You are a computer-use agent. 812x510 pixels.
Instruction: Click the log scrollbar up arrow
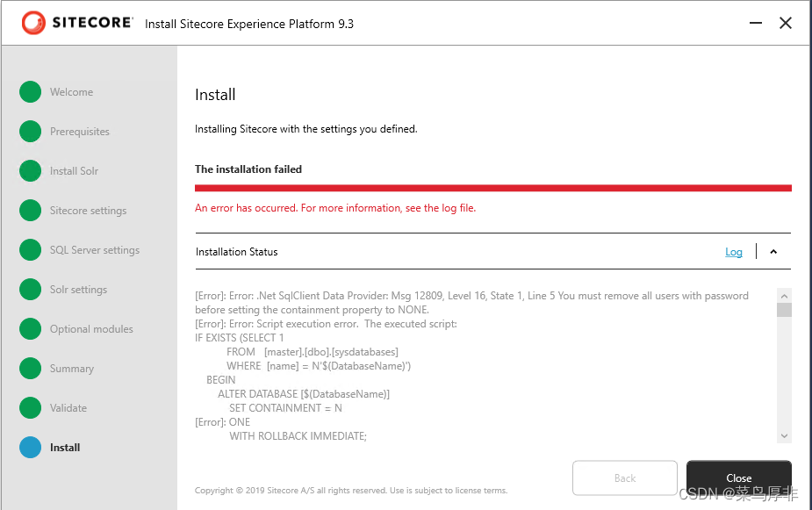(784, 296)
